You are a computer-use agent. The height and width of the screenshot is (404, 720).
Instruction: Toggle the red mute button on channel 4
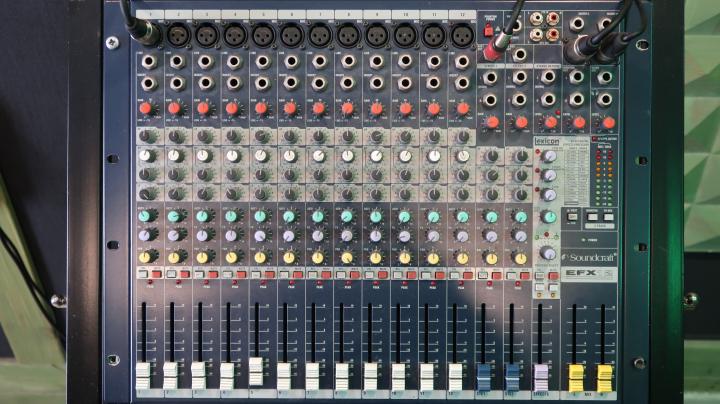pos(242,275)
